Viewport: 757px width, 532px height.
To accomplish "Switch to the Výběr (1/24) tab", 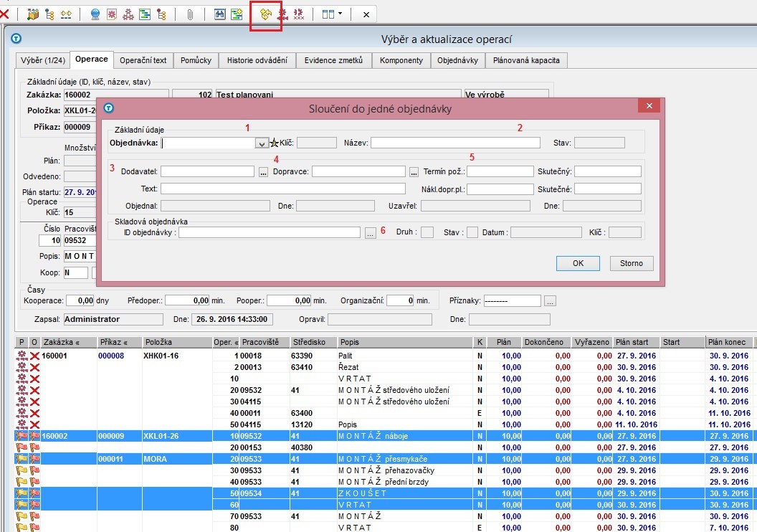I will click(x=42, y=60).
